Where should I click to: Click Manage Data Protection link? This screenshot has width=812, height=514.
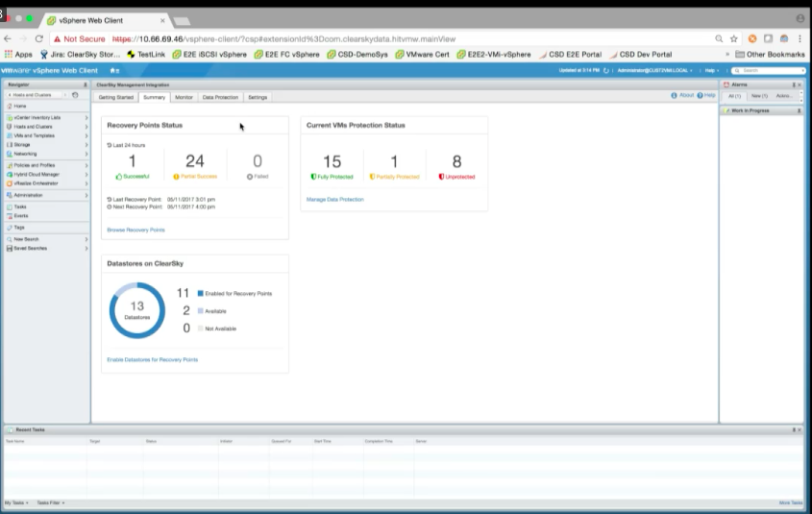point(335,199)
